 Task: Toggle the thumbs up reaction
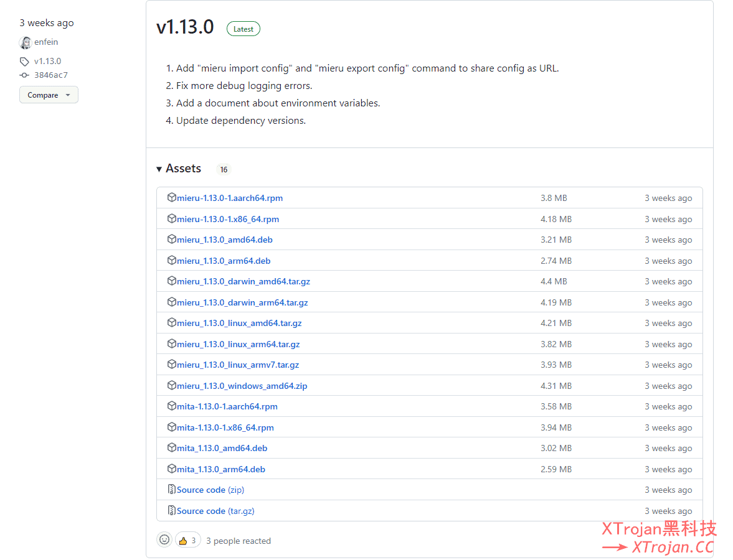click(188, 540)
